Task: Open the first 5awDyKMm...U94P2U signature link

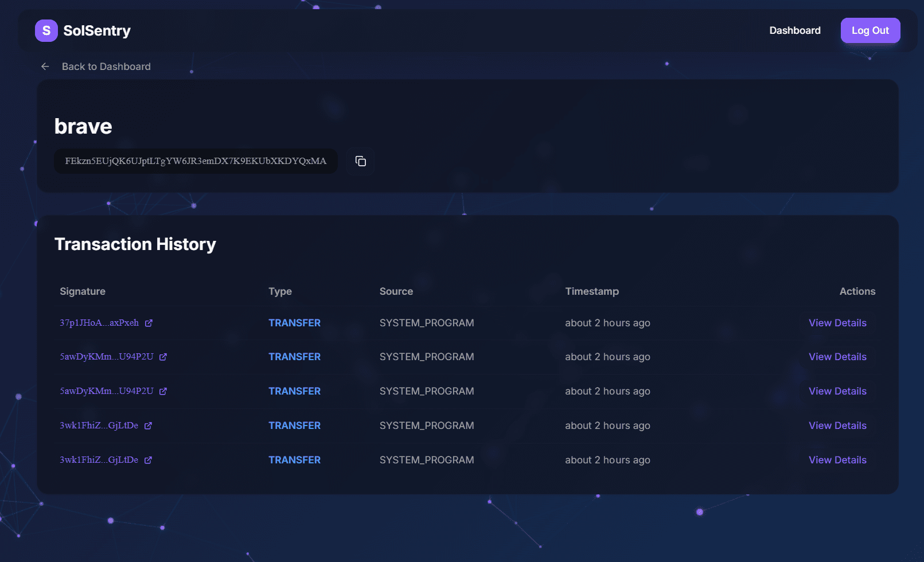Action: [106, 356]
